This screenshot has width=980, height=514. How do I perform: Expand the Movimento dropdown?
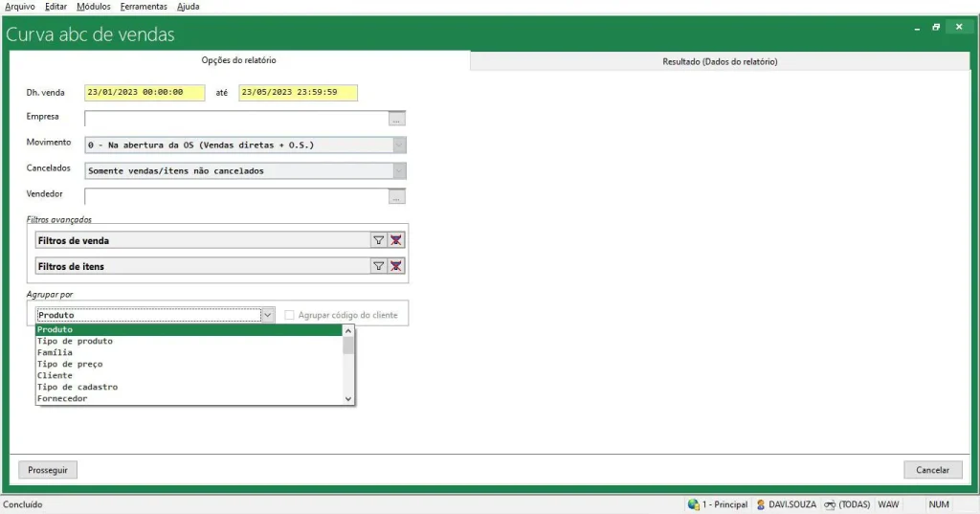399,145
